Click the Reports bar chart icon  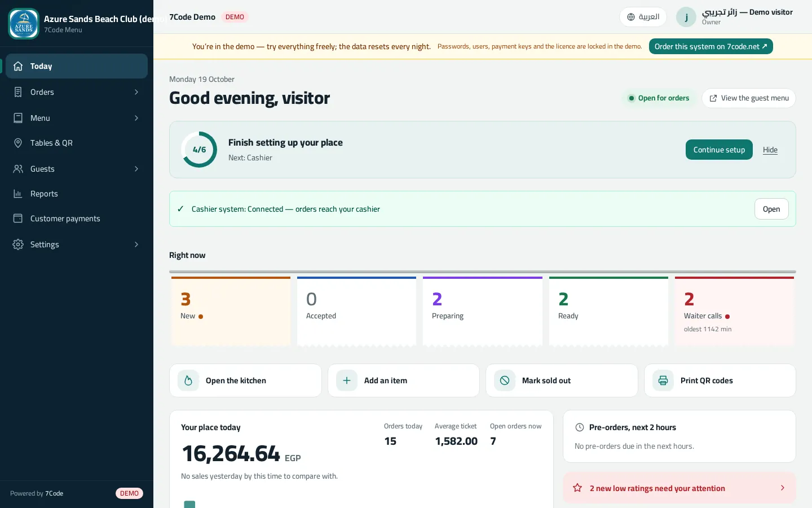[18, 194]
